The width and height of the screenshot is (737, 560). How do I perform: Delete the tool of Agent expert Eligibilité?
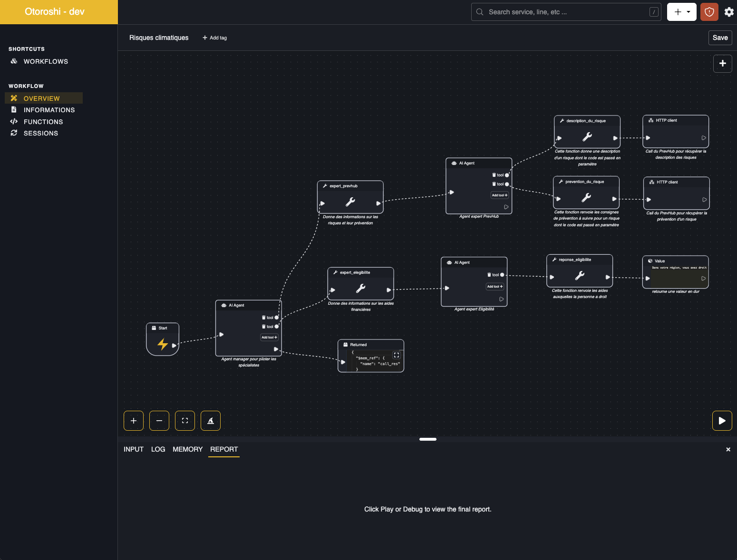pyautogui.click(x=489, y=275)
